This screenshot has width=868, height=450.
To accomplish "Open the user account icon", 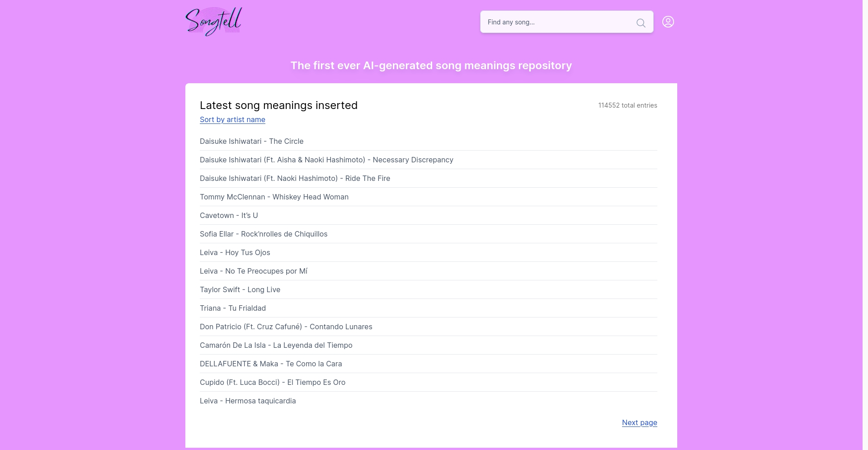I will click(x=668, y=22).
